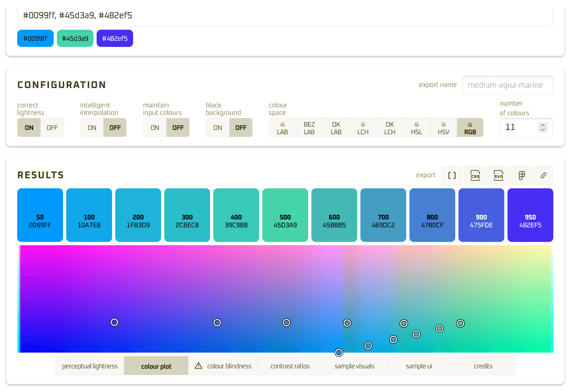Screen dimensions: 578x392
Task: Click the #482ef5 colour chip
Action: tap(115, 38)
